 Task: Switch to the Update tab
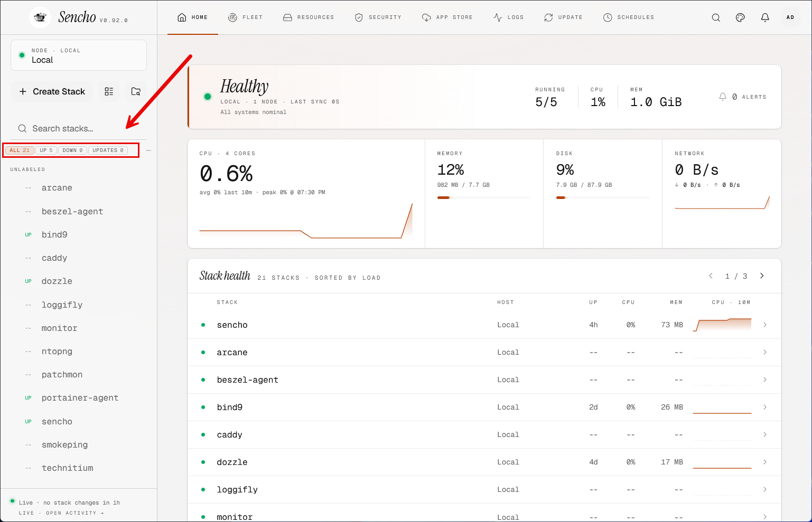coord(563,17)
